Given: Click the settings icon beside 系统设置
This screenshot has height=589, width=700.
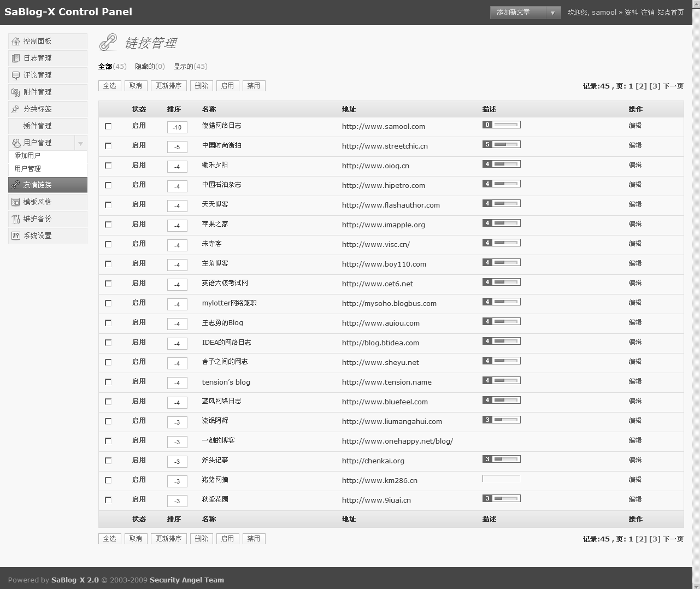Looking at the screenshot, I should pos(16,236).
